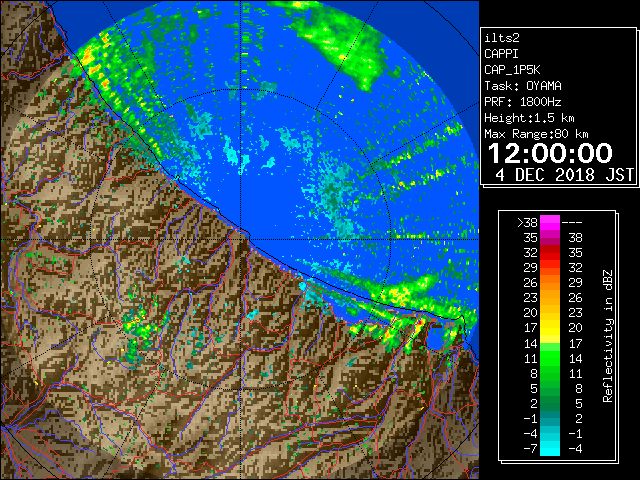This screenshot has height=480, width=640.
Task: Click the '>38' legend label
Action: [x=527, y=223]
